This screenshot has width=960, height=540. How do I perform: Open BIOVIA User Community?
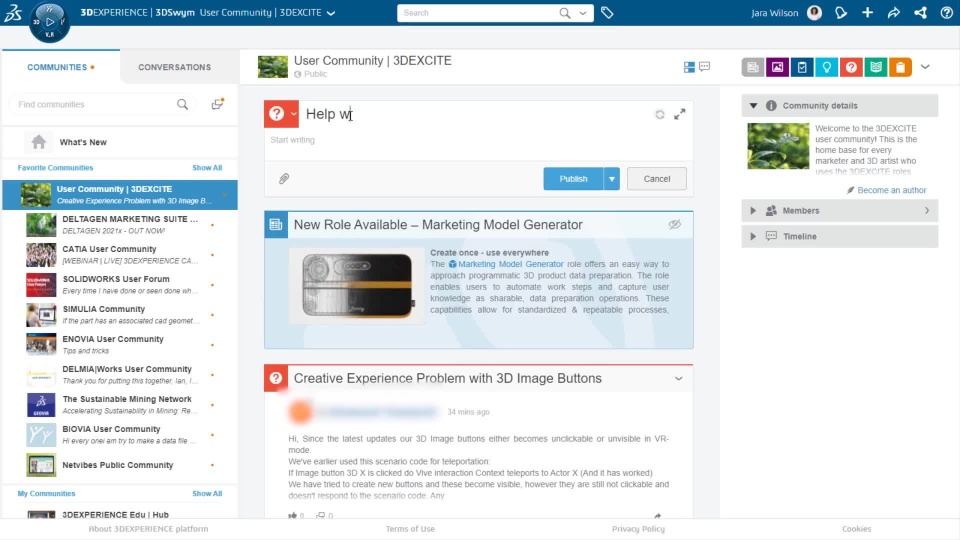coord(120,435)
